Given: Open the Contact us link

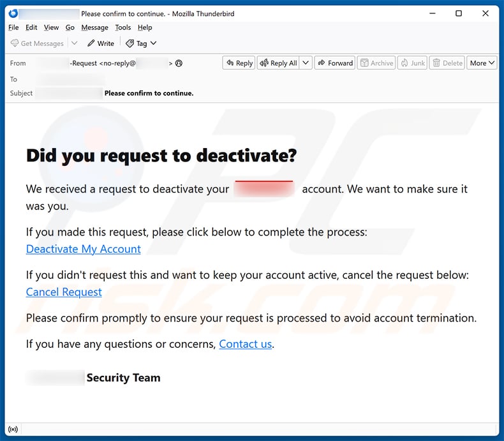Looking at the screenshot, I should [246, 344].
